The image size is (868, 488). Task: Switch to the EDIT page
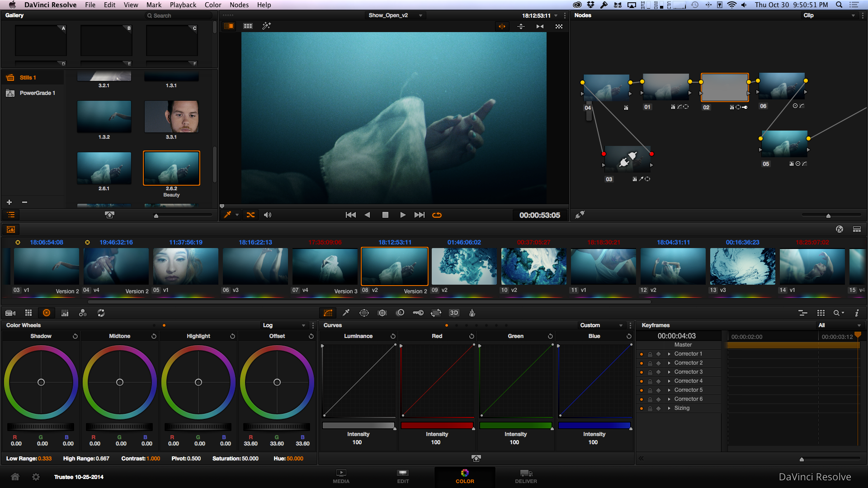[403, 476]
